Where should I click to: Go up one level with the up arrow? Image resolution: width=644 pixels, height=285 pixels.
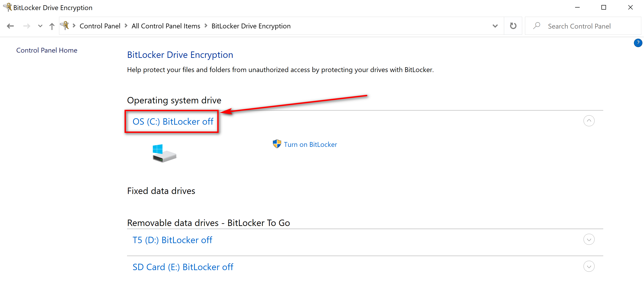(x=52, y=26)
